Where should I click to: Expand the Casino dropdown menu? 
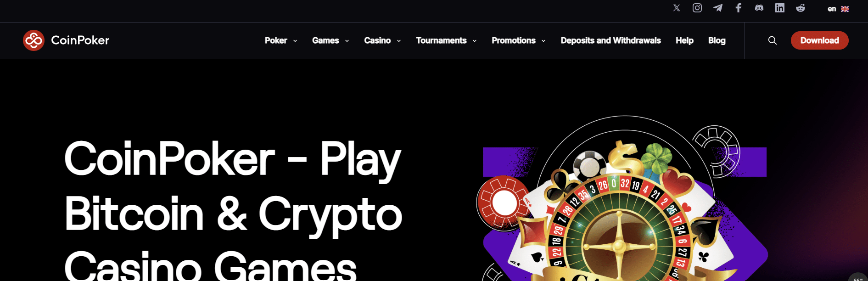(x=382, y=40)
